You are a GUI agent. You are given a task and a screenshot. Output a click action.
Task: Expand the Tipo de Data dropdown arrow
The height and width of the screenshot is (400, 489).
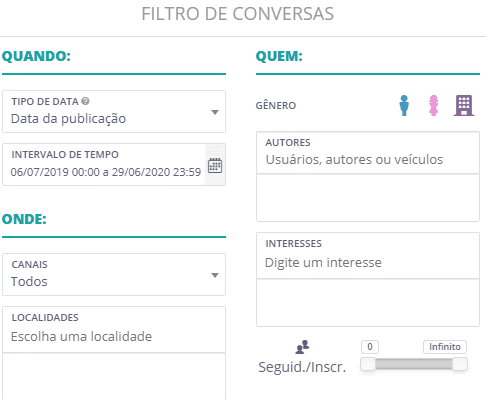[x=215, y=112]
